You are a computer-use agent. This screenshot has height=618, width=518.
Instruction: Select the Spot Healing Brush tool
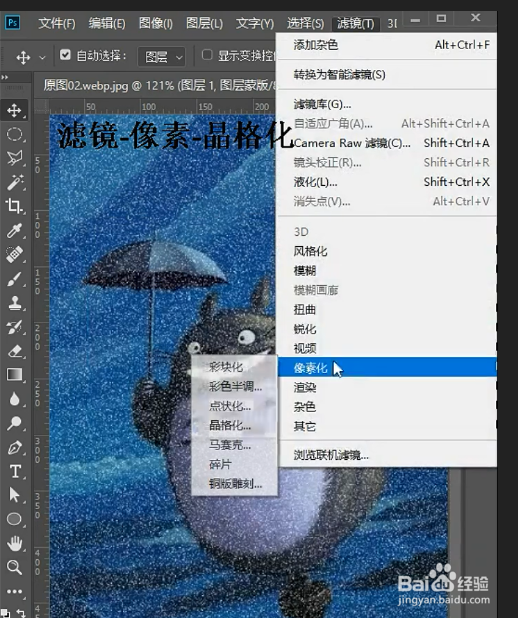(x=15, y=255)
